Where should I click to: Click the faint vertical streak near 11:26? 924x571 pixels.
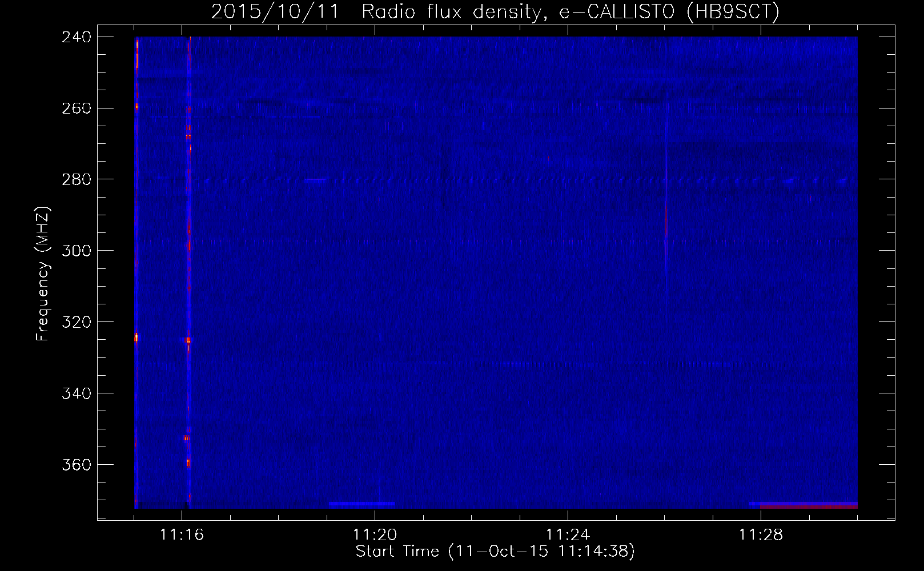[666, 206]
